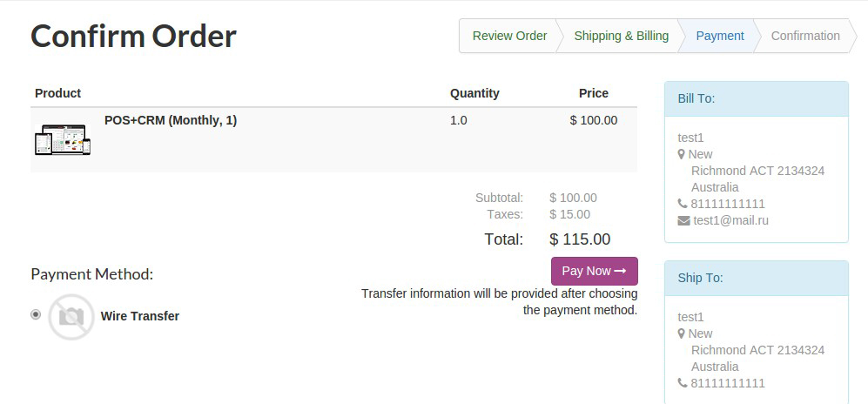Click the Bill To panel header
Image resolution: width=868 pixels, height=404 pixels.
click(756, 98)
